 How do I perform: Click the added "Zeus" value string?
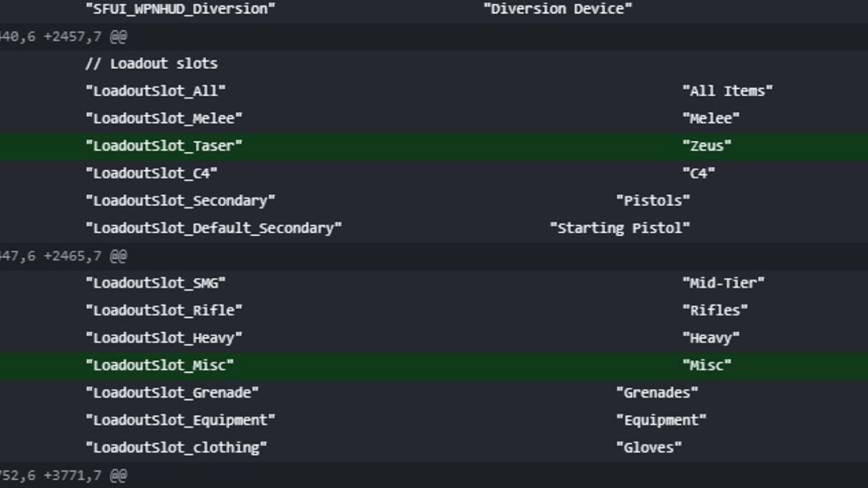click(x=707, y=146)
